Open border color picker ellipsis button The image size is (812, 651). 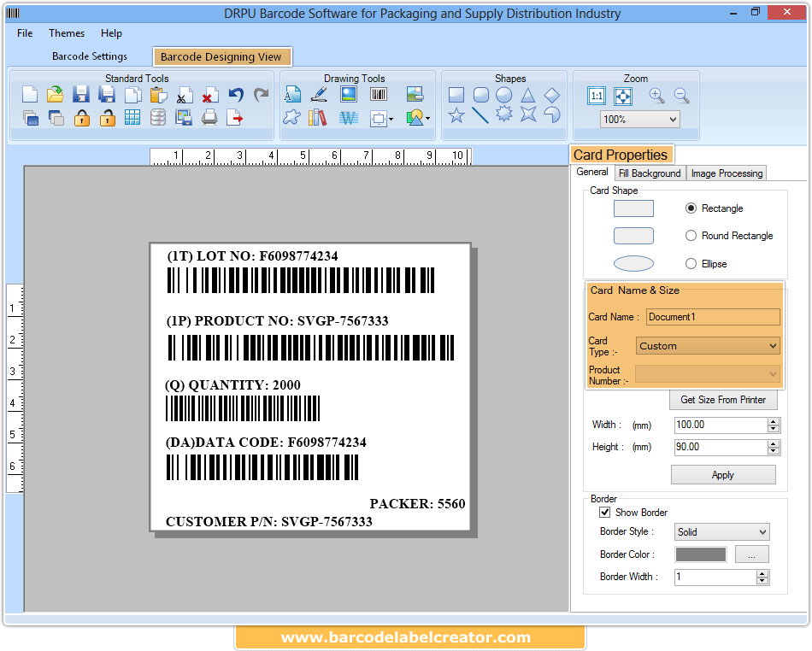(x=751, y=554)
